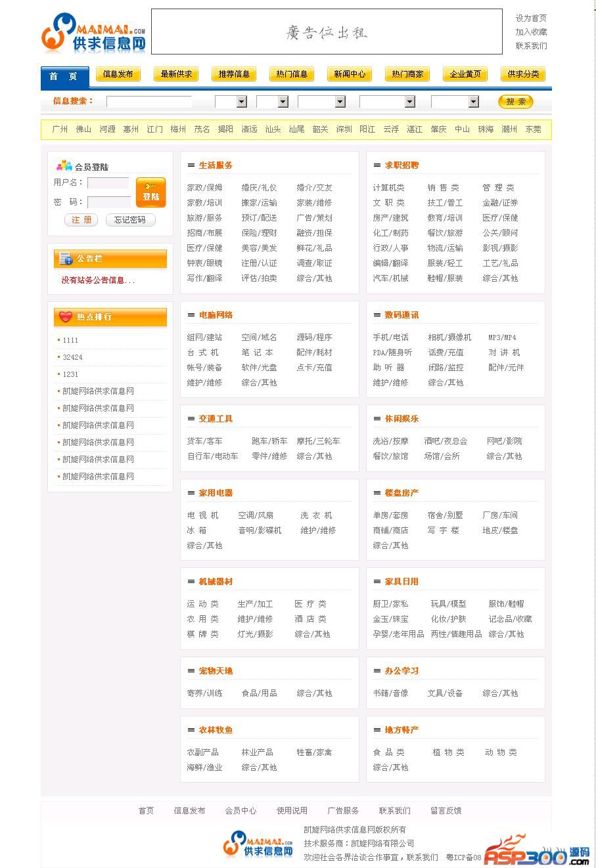Click the 会员登陆 people icon
Viewport: 596px width, 868px height.
tap(64, 165)
